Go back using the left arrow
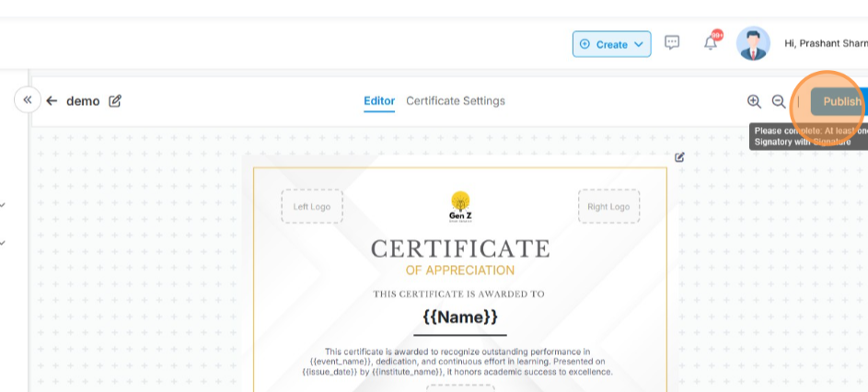This screenshot has width=868, height=392. point(52,101)
